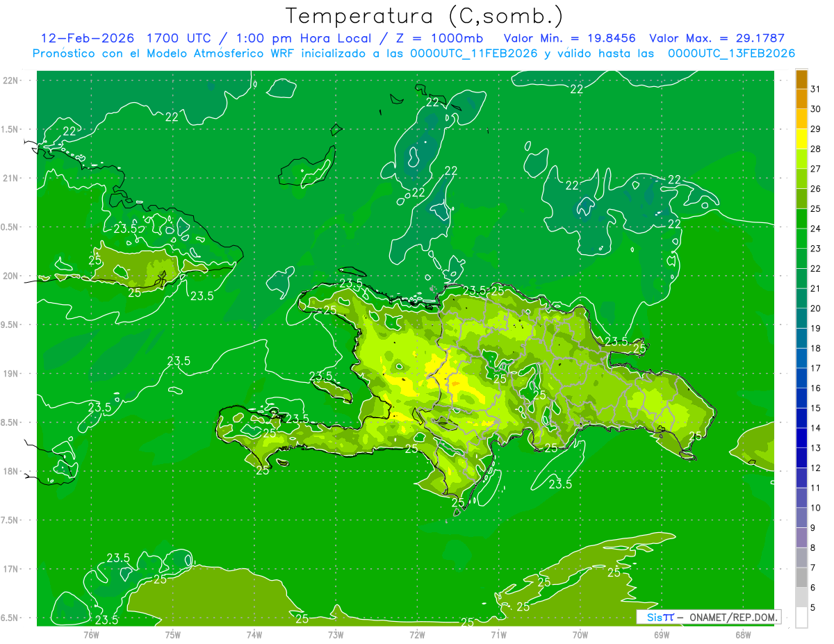Click the 73W longitude axis label
The image size is (834, 644).
click(336, 634)
